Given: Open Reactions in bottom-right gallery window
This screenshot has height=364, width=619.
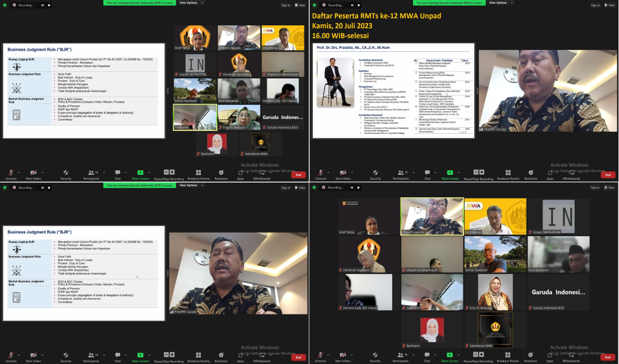Looking at the screenshot, I should click(x=530, y=357).
